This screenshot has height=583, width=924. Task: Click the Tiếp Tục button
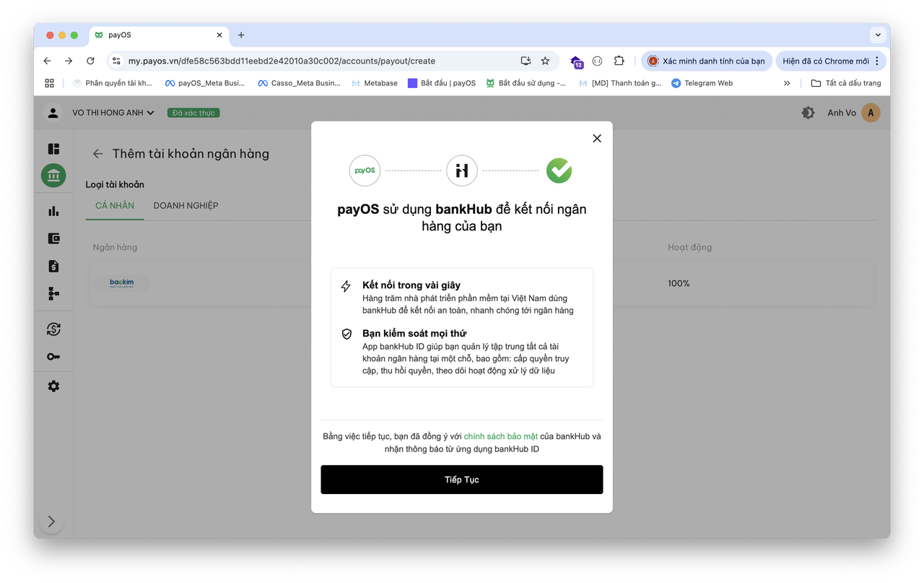pos(462,480)
